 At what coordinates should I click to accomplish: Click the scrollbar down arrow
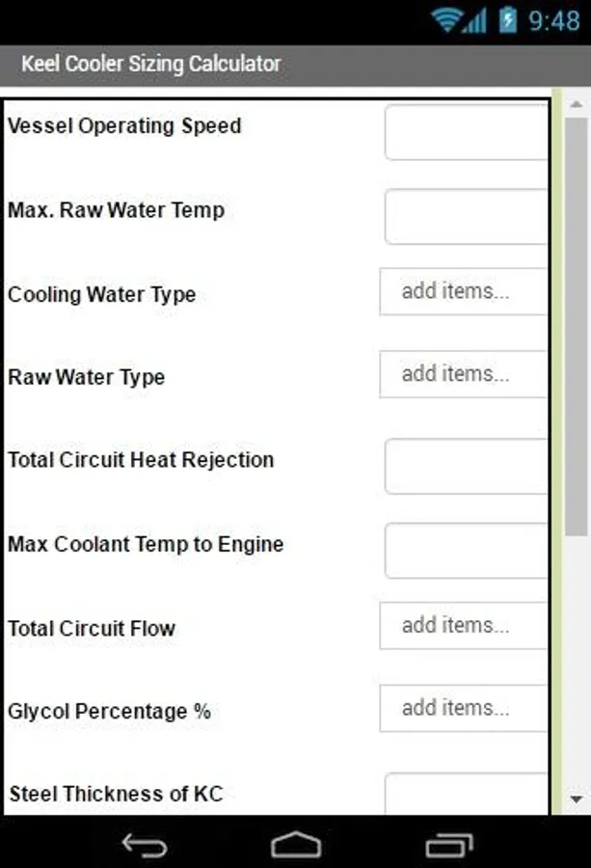pos(576,800)
